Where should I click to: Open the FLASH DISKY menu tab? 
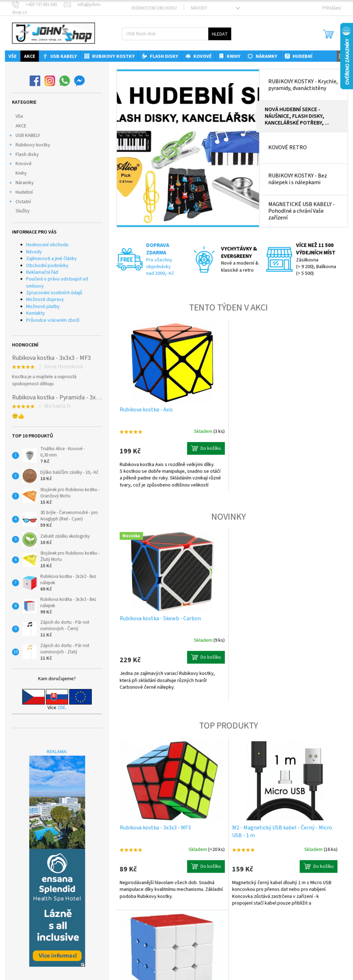click(160, 56)
